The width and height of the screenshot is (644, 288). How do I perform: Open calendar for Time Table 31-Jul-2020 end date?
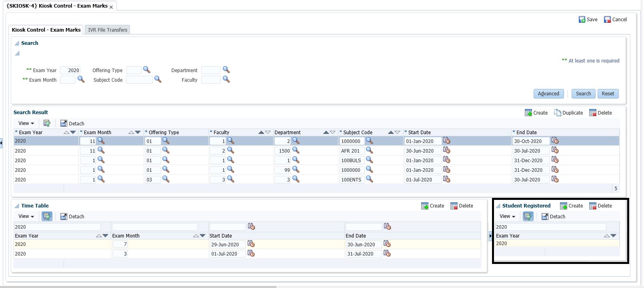point(387,253)
